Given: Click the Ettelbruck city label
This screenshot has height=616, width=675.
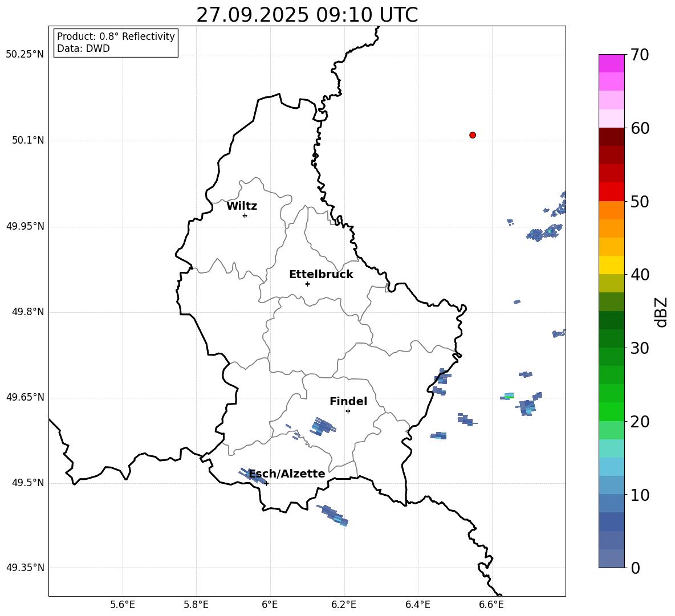Looking at the screenshot, I should pos(321,275).
